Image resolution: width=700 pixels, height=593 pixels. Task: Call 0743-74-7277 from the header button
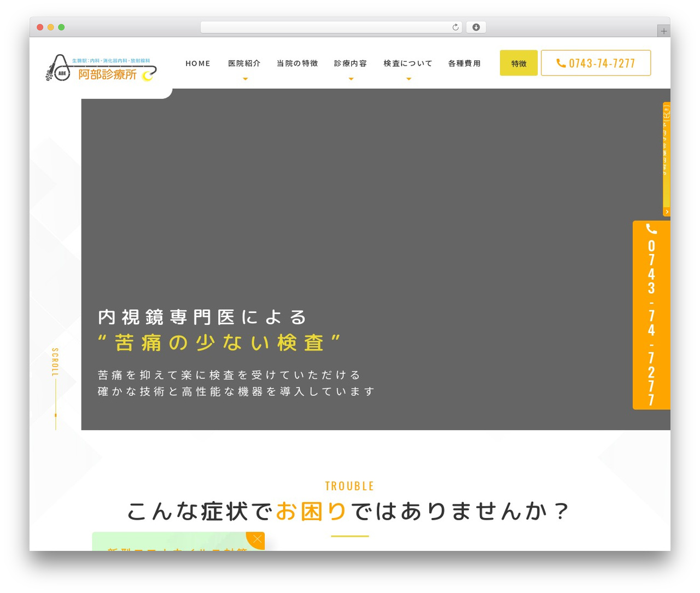[x=596, y=63]
